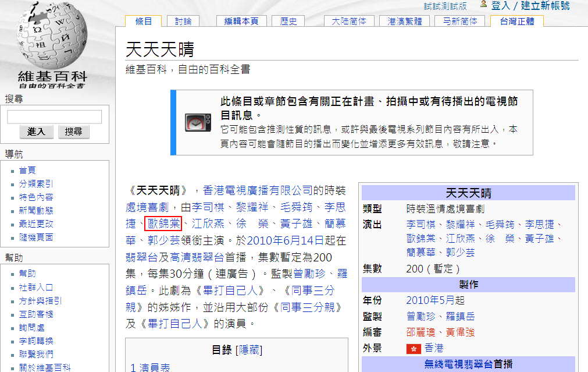The image size is (588, 372).
Task: Open 特色內容 in the sidebar
Action: tap(36, 197)
